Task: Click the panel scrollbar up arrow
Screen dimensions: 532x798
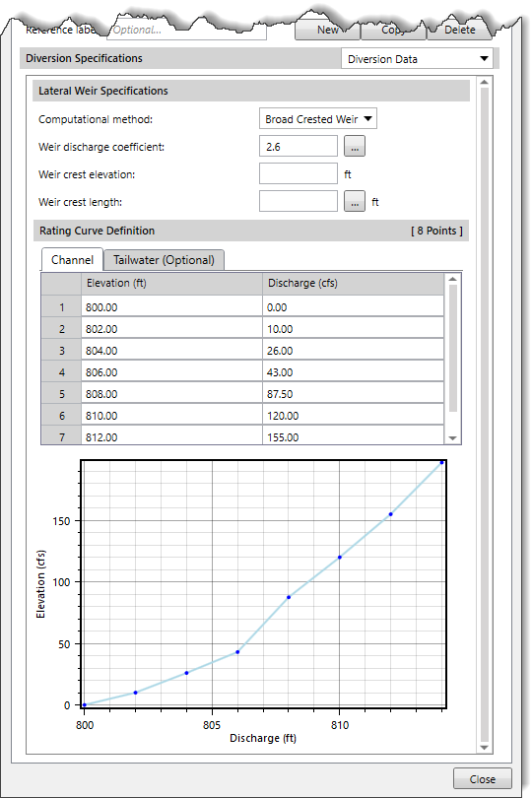Action: tap(484, 82)
